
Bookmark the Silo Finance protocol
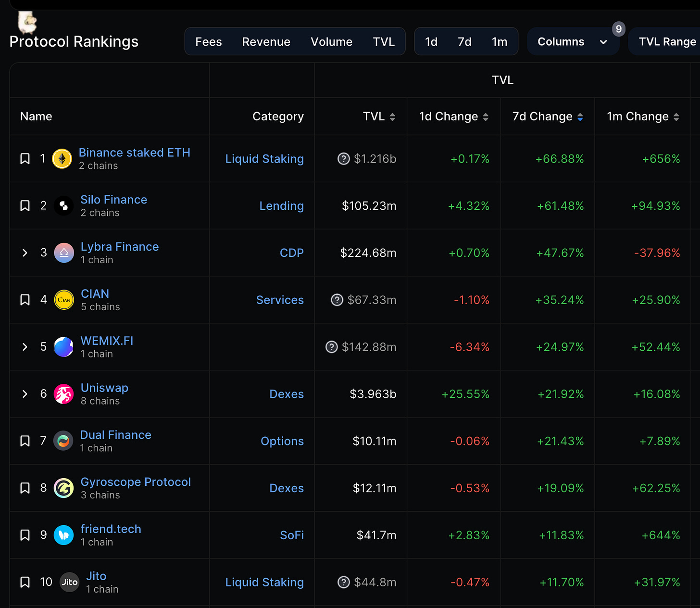click(x=25, y=206)
